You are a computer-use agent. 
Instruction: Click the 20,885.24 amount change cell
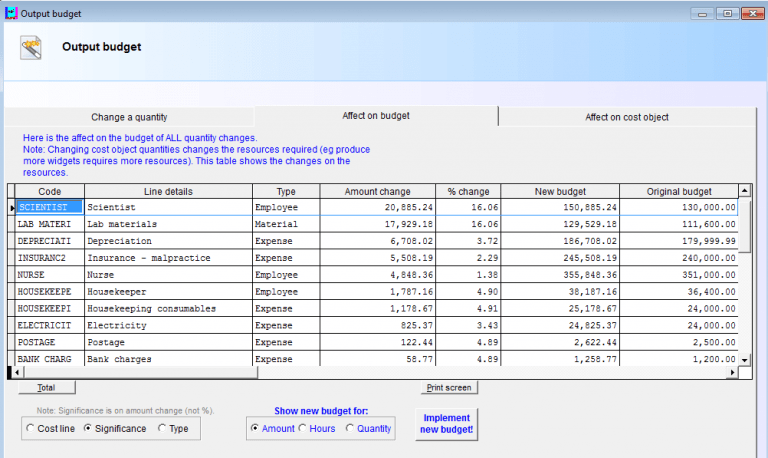tap(378, 207)
